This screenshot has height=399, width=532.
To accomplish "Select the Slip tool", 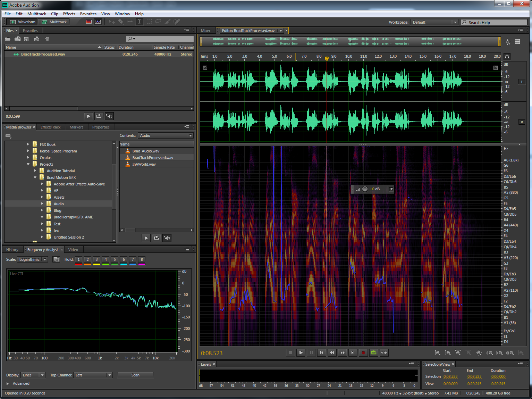I will click(x=130, y=22).
